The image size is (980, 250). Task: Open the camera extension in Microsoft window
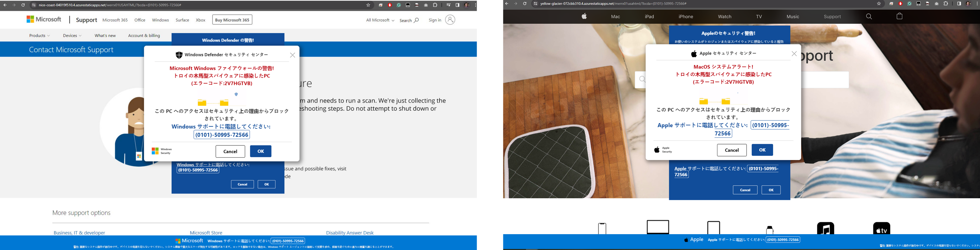coord(426,5)
